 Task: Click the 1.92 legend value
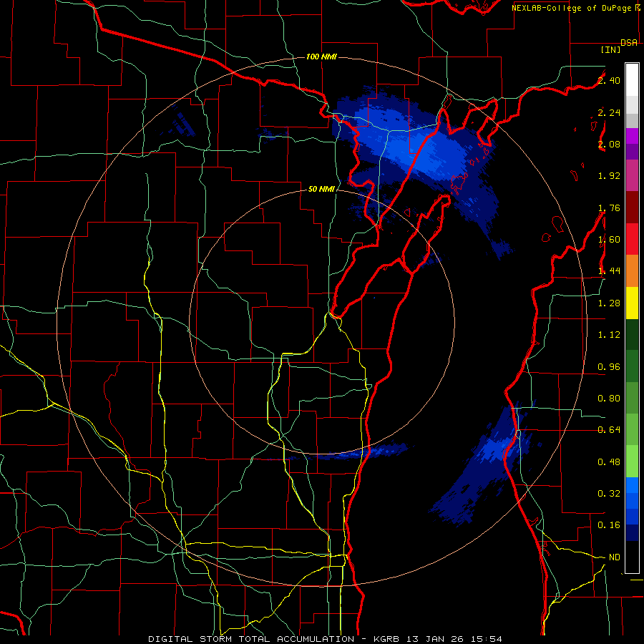coord(609,176)
